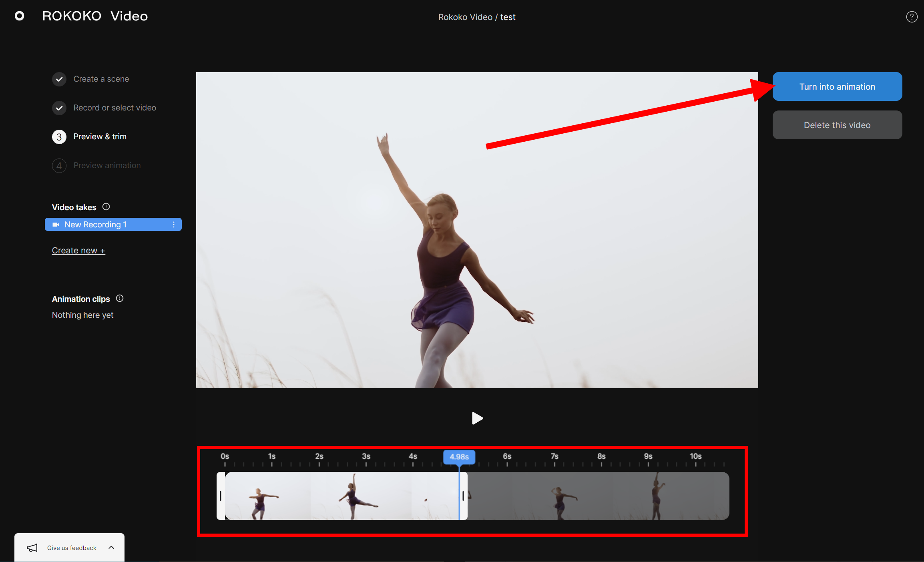Viewport: 924px width, 562px height.
Task: Open three-dot menu on New Recording 1
Action: click(x=174, y=225)
